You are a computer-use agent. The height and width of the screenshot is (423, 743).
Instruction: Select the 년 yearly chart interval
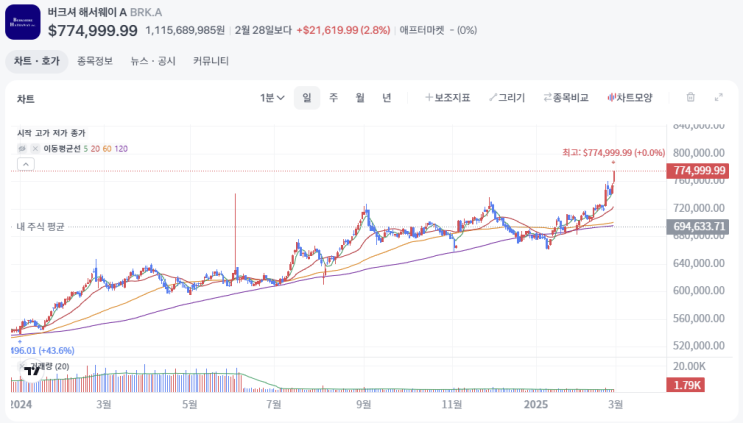pyautogui.click(x=386, y=98)
